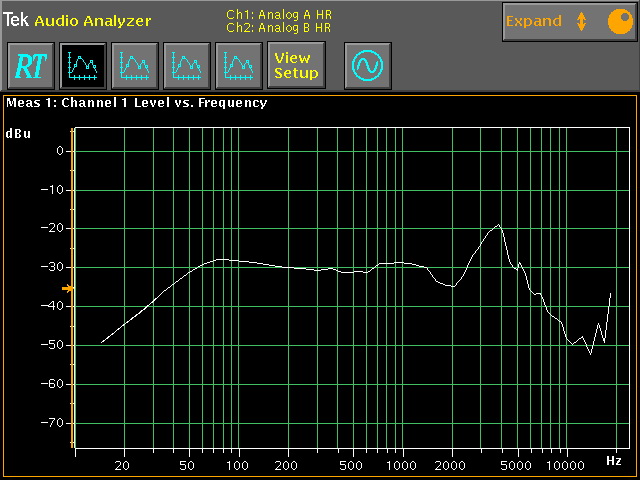Click the Meas 1 Channel 1 Level vs. Frequency title
640x480 pixels.
[x=137, y=102]
